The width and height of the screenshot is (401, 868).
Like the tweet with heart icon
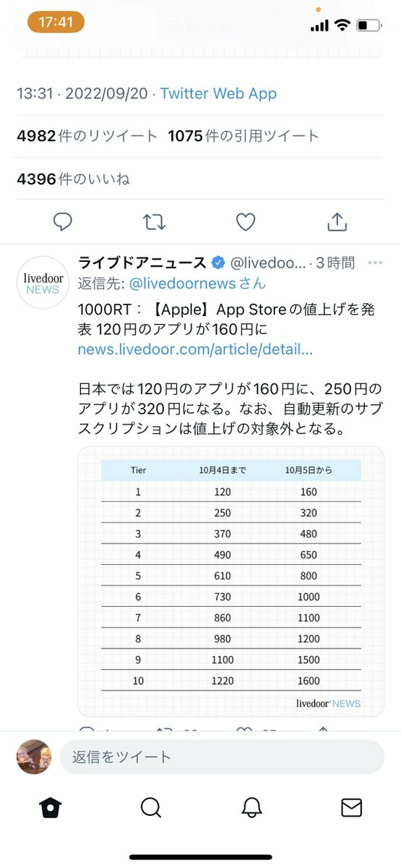pyautogui.click(x=246, y=222)
